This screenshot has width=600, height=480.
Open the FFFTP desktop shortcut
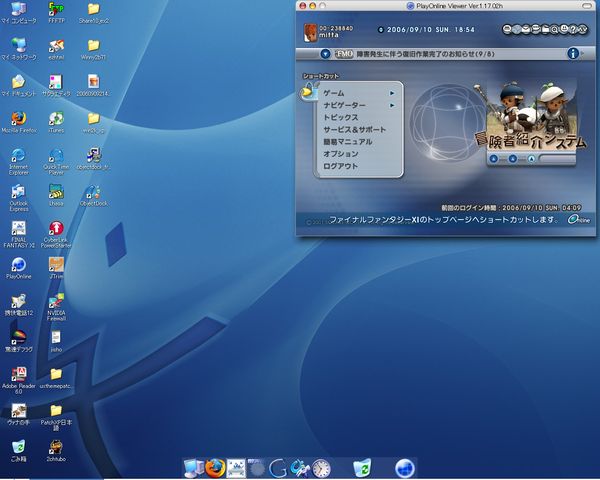(56, 13)
